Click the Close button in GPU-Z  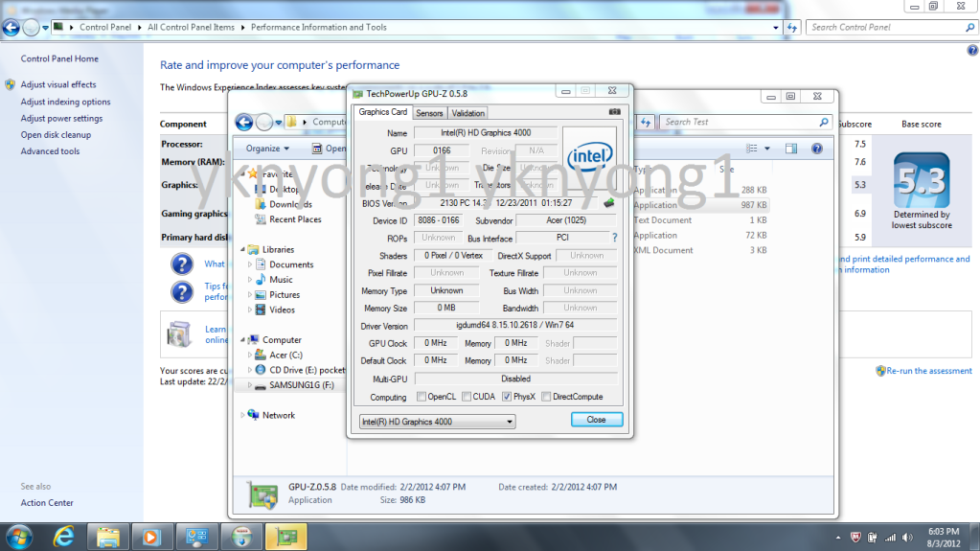pos(596,420)
